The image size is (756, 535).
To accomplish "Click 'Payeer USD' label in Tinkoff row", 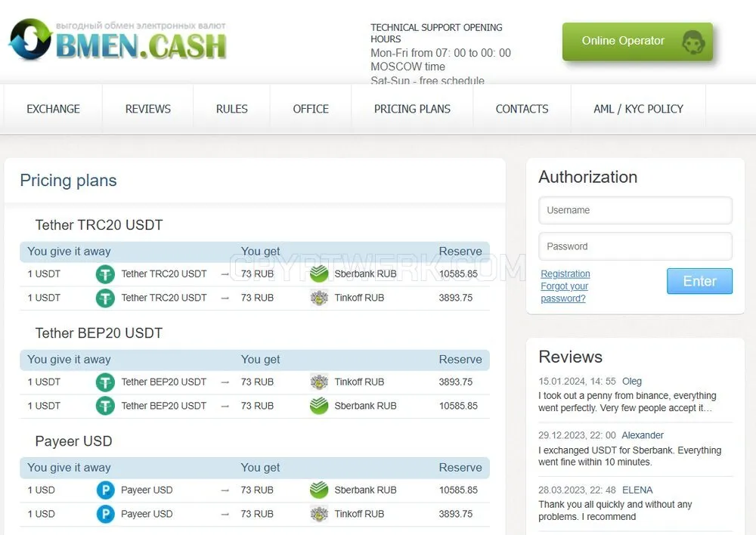I will pyautogui.click(x=147, y=514).
